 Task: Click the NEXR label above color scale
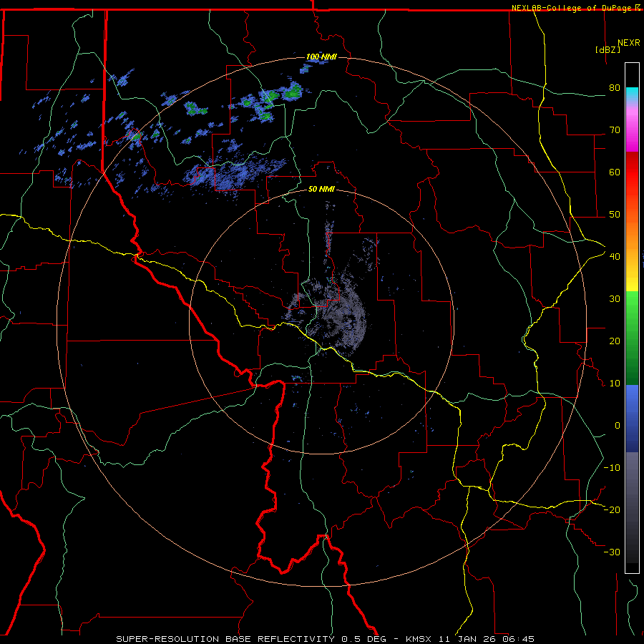click(629, 43)
